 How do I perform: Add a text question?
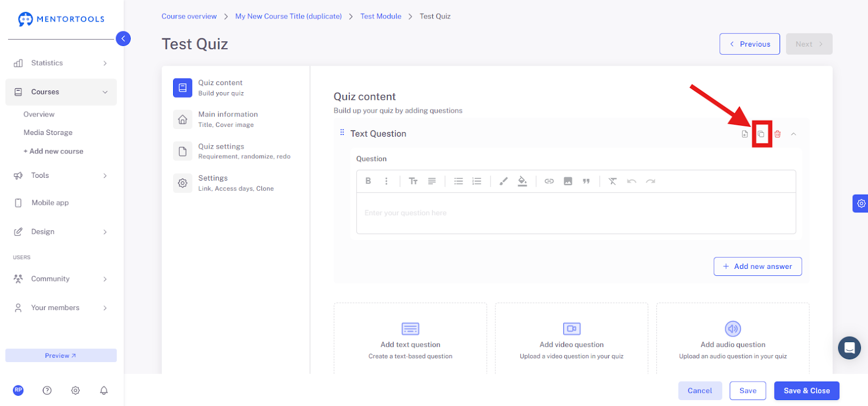[x=410, y=339]
